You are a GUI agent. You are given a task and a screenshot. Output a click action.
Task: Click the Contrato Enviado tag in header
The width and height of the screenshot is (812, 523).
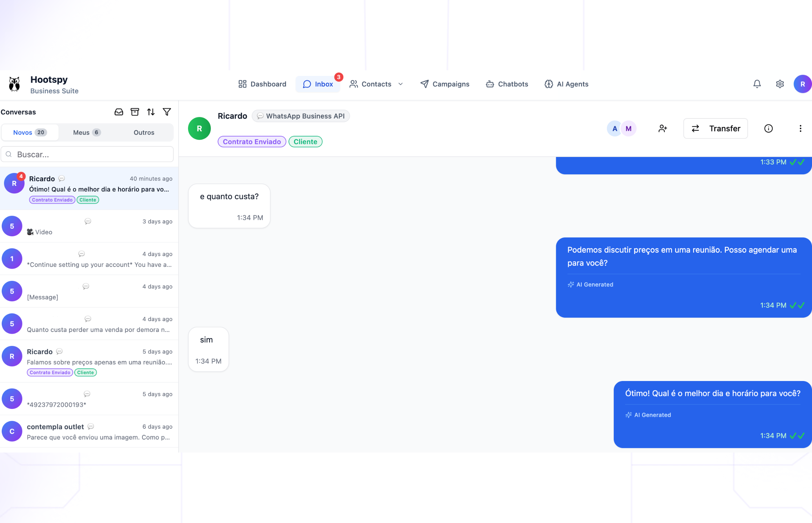click(252, 142)
